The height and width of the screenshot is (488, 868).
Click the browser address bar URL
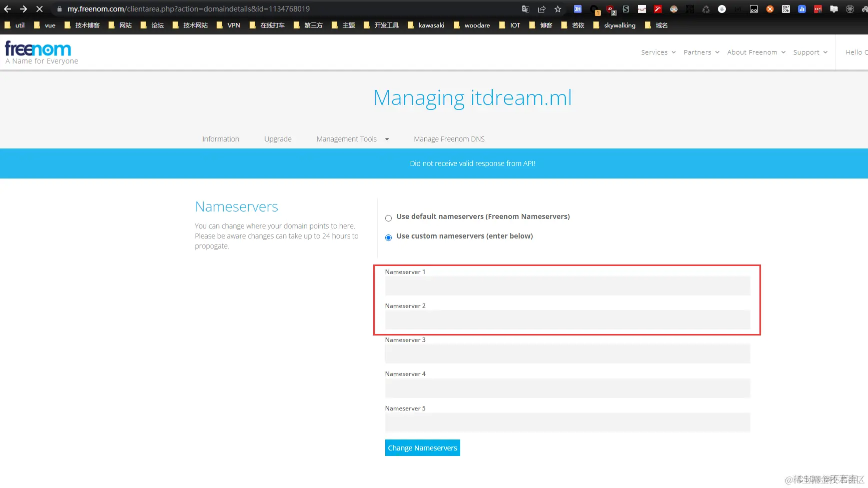[189, 9]
